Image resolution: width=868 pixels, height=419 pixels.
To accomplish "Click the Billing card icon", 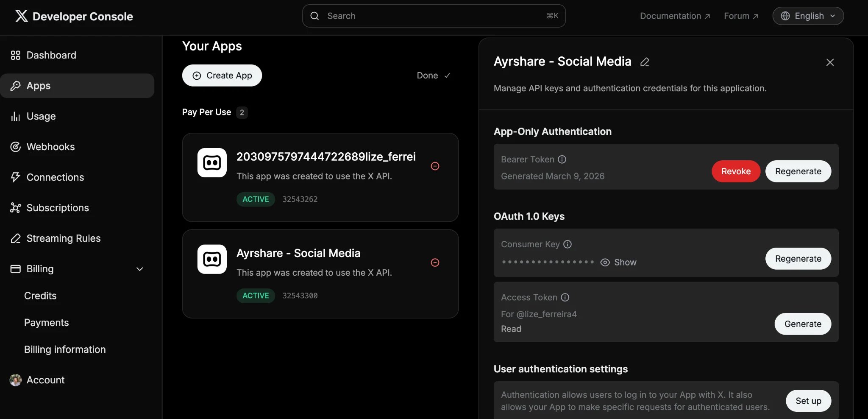I will [x=16, y=269].
